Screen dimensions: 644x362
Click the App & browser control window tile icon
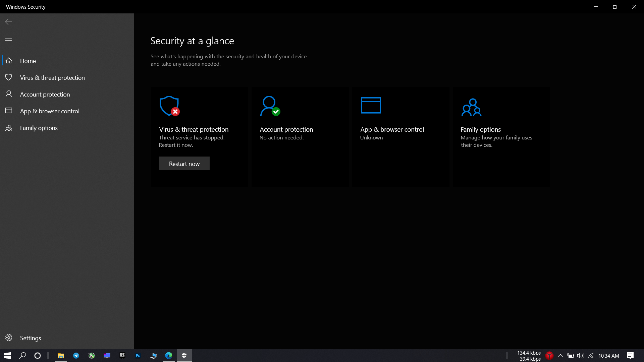(x=371, y=105)
